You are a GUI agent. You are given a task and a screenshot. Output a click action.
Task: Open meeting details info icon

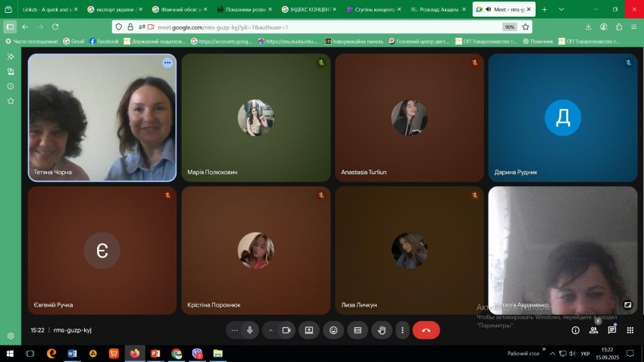tap(575, 330)
